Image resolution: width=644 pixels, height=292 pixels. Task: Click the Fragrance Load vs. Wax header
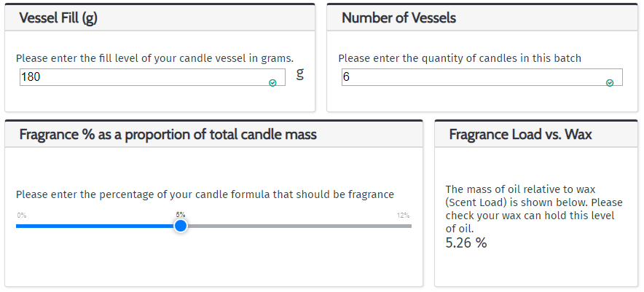(x=536, y=134)
